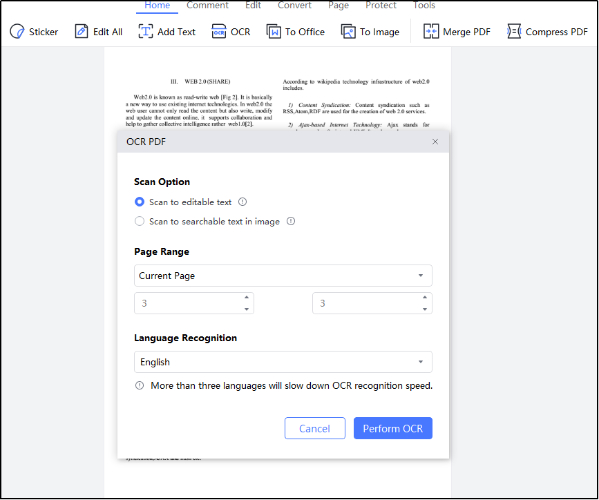Cancel the OCR PDF dialog

click(315, 428)
